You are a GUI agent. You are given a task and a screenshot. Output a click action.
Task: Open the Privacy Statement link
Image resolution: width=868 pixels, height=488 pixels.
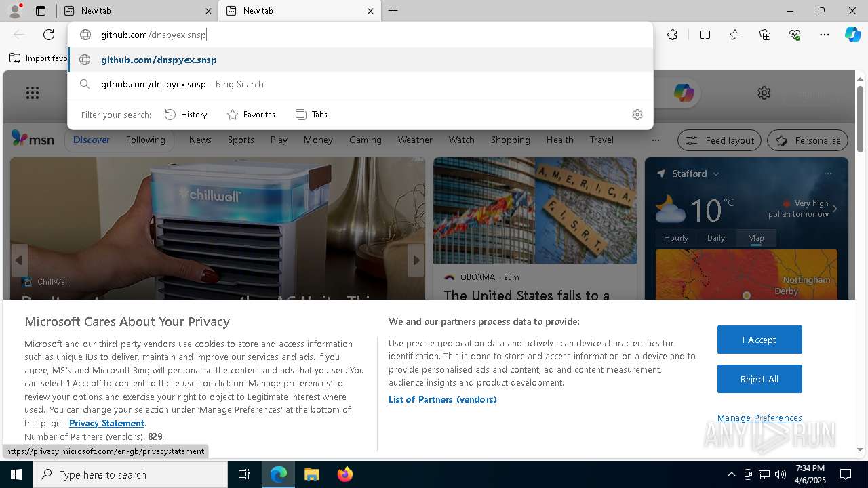(x=106, y=423)
